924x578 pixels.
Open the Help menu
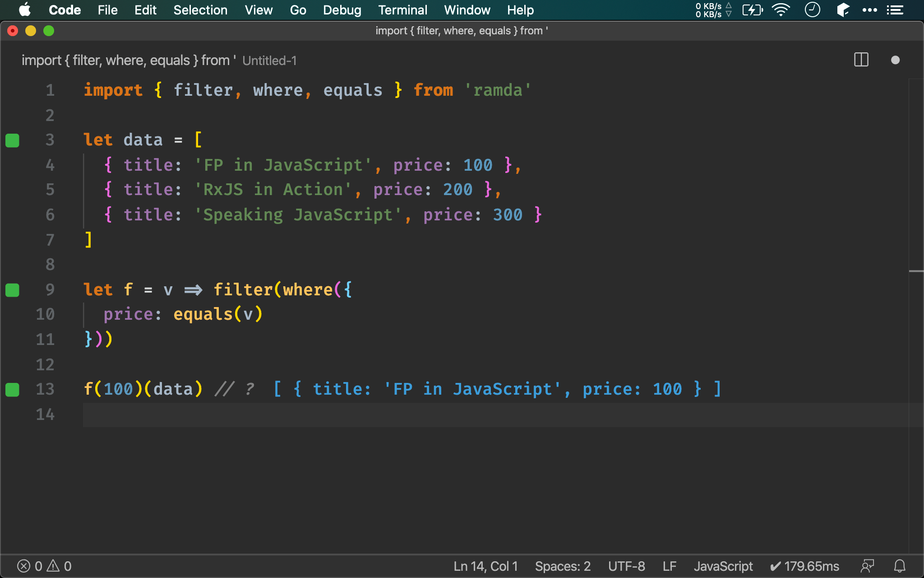(520, 10)
